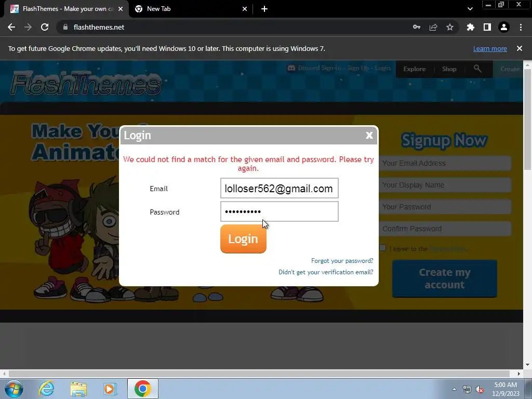The height and width of the screenshot is (399, 532).
Task: Open the Forgot your password link
Action: point(342,261)
